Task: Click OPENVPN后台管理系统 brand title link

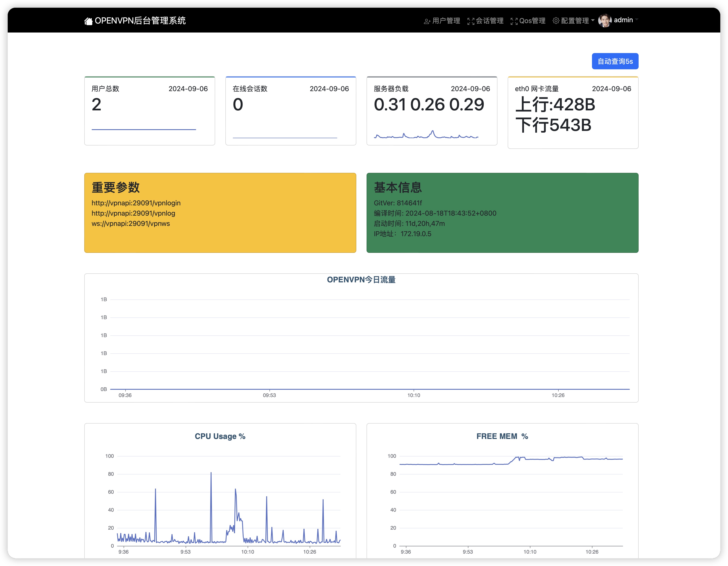Action: tap(140, 21)
